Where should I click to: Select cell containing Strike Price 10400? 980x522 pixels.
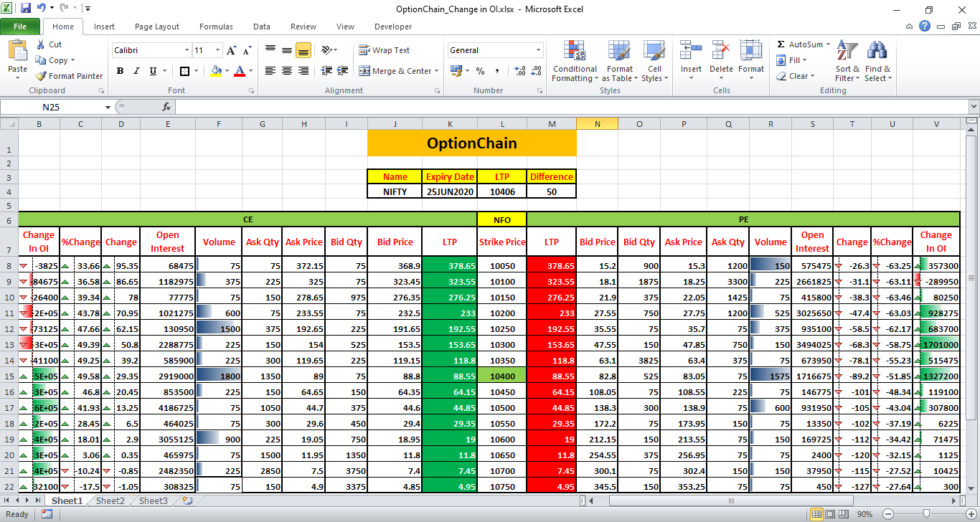[x=502, y=376]
